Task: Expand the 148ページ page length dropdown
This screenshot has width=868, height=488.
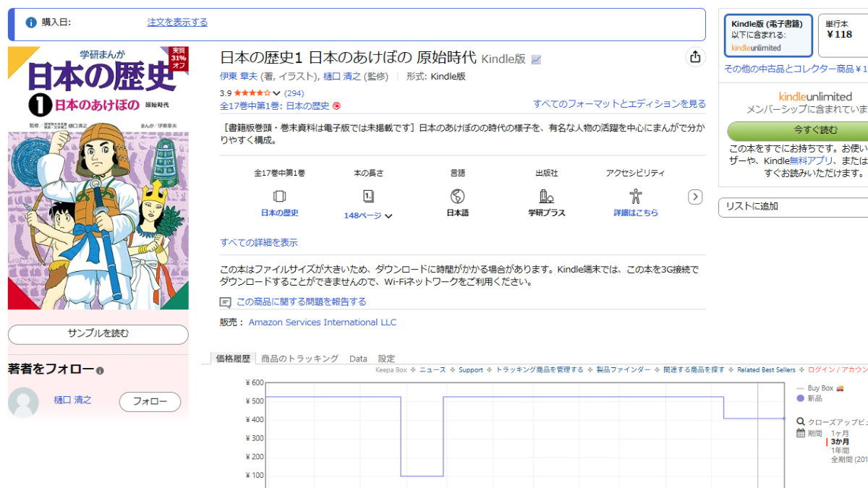Action: click(388, 216)
